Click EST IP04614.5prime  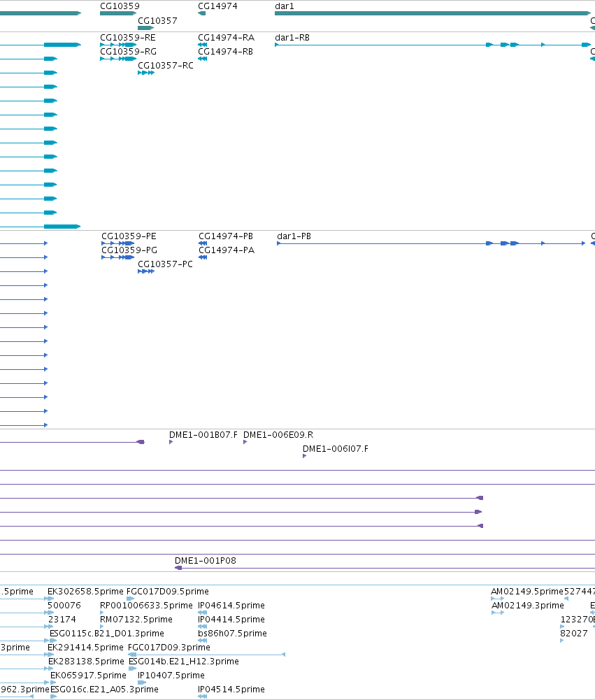(231, 606)
